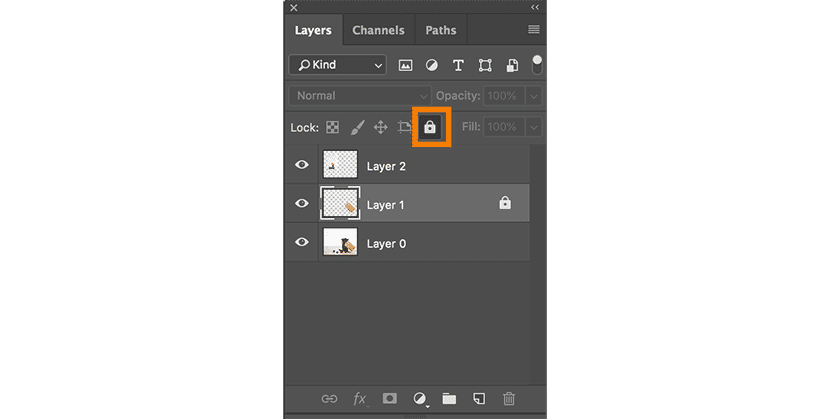Toggle the layer filtering switch on or off
The width and height of the screenshot is (830, 419).
tap(537, 65)
